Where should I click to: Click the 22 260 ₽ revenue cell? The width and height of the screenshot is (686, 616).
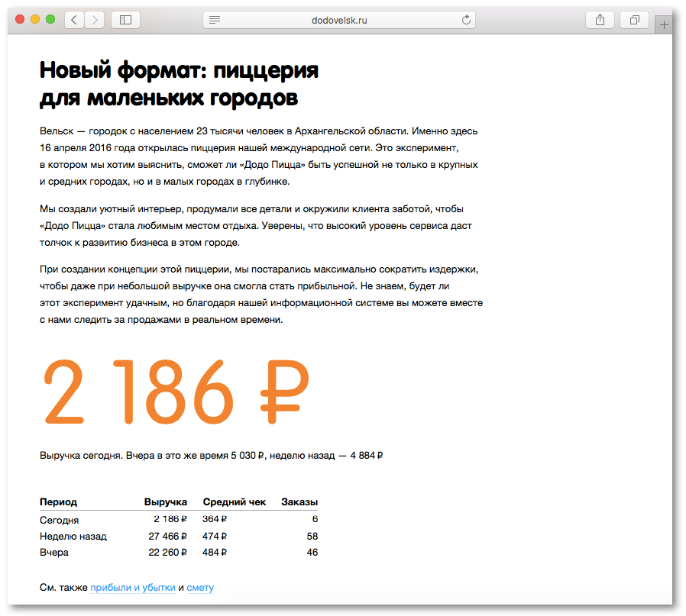pos(167,553)
